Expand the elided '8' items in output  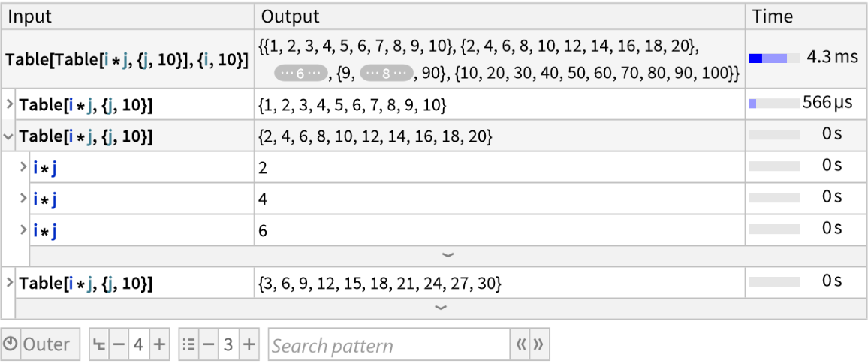(x=386, y=73)
